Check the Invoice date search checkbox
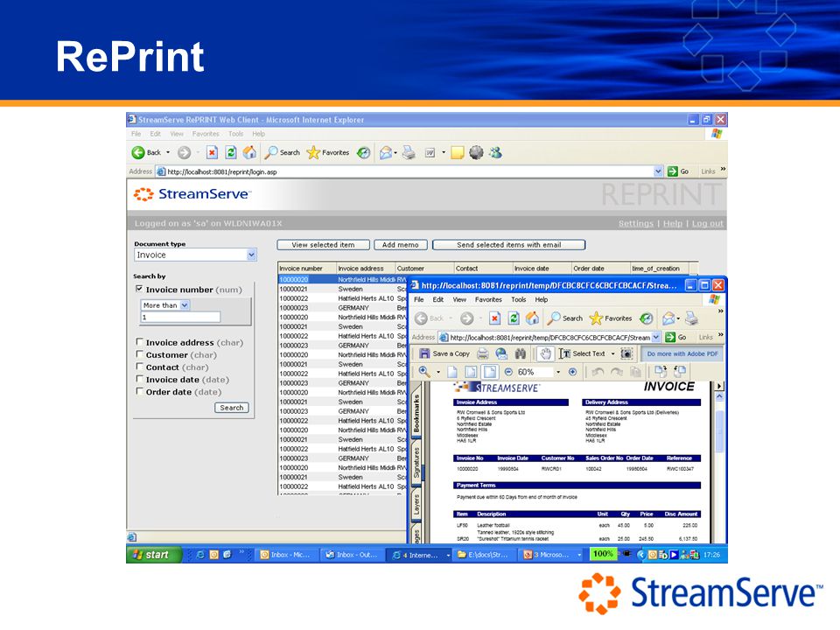Viewport: 840px width, 630px height. point(139,379)
